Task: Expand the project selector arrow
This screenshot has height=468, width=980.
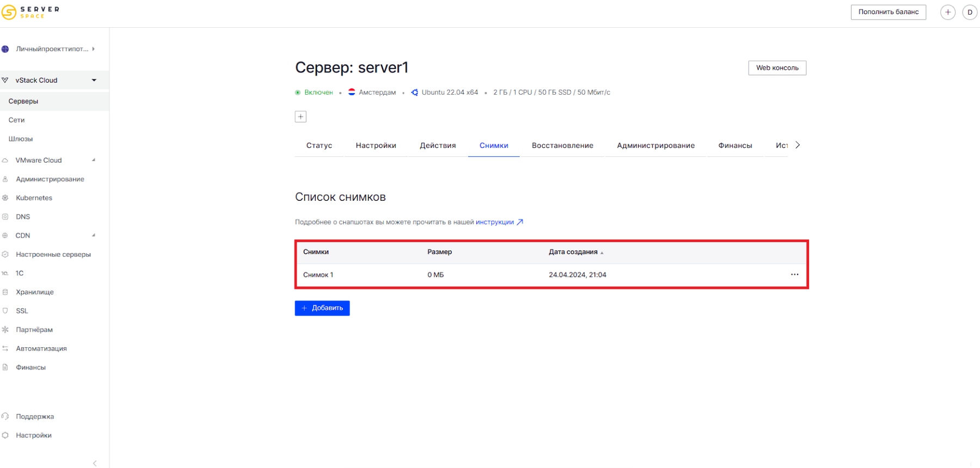Action: point(93,49)
